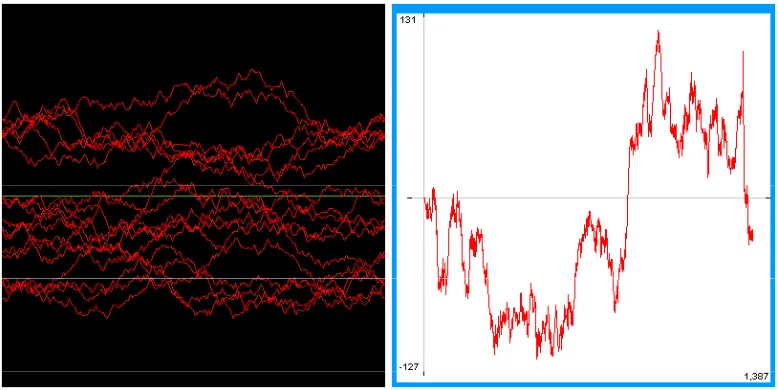Click the zero tick mark left of y-axis
The width and height of the screenshot is (778, 390).
pos(410,198)
